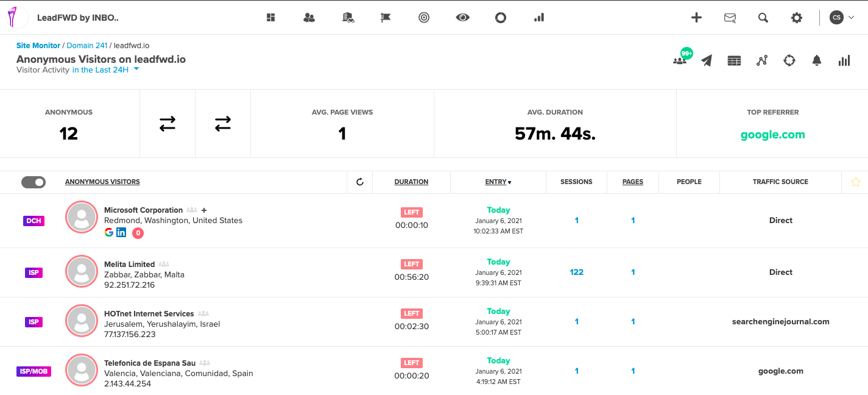Open the bar chart statistics icon in page toolbar
This screenshot has width=868, height=395.
tap(844, 60)
